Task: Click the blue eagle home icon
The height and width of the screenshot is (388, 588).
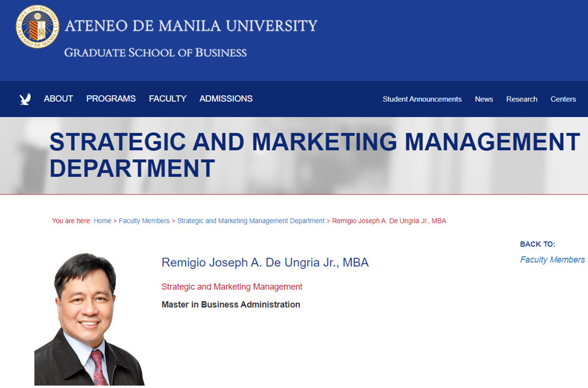Action: [x=25, y=99]
